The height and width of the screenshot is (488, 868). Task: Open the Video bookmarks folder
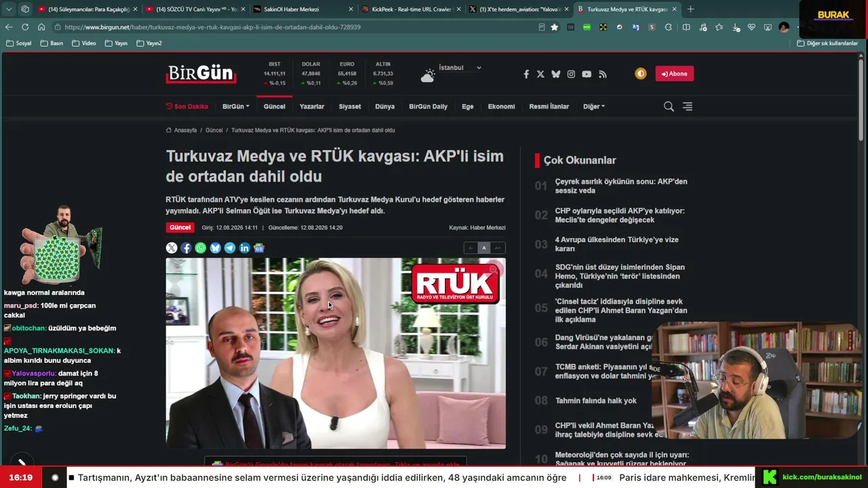tap(84, 43)
